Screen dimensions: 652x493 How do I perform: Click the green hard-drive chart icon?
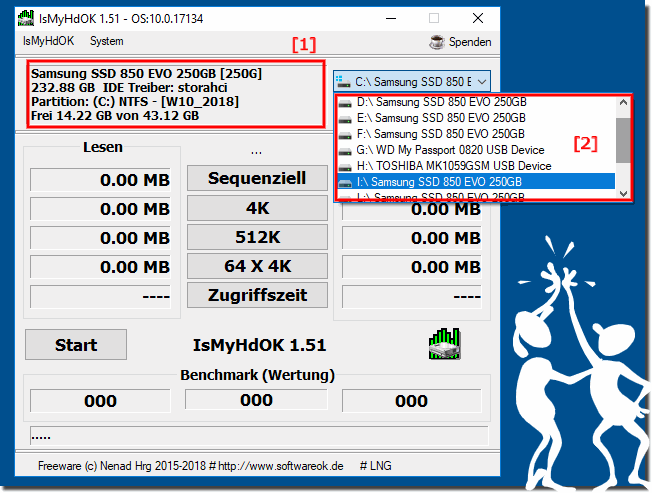(x=445, y=344)
